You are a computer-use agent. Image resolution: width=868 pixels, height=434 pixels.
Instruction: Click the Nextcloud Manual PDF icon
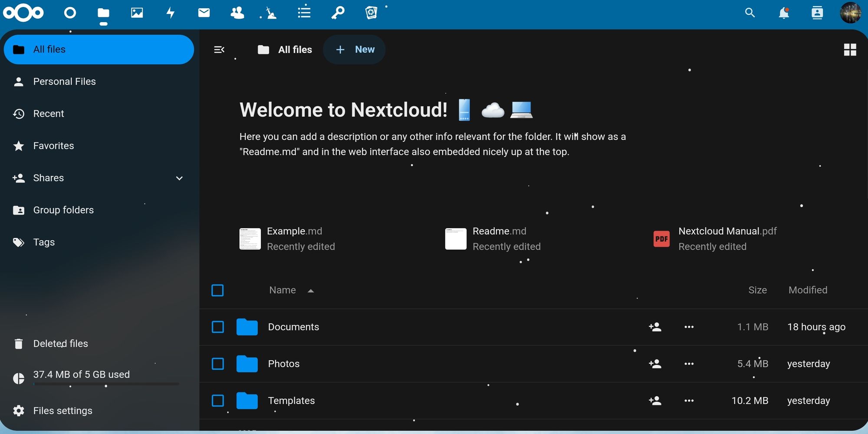661,239
